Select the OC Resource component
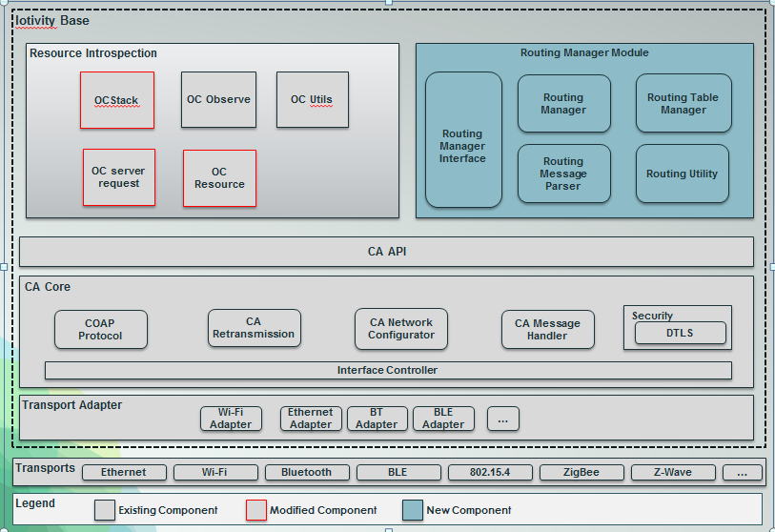Viewport: 775px width, 532px height. 219,178
